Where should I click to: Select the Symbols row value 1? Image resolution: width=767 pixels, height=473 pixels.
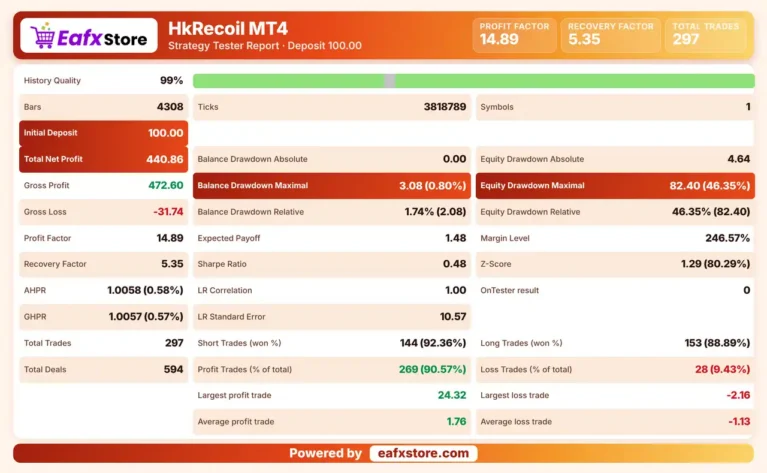click(x=748, y=107)
